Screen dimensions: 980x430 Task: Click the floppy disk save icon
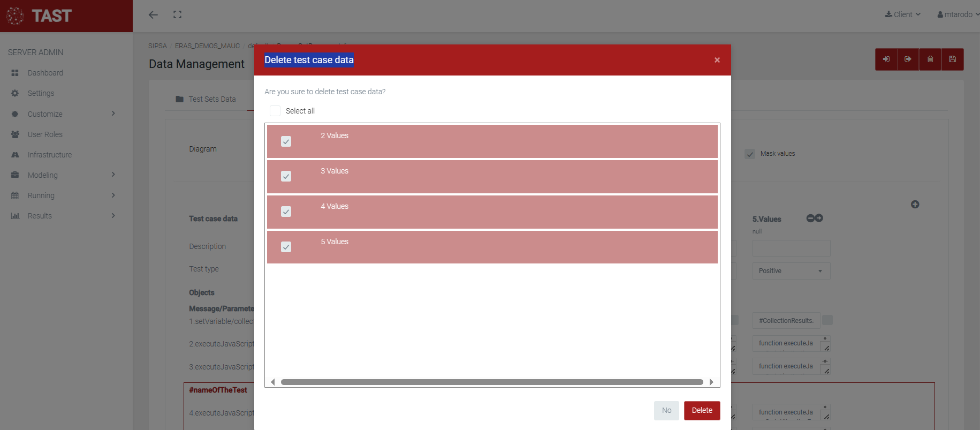coord(952,59)
